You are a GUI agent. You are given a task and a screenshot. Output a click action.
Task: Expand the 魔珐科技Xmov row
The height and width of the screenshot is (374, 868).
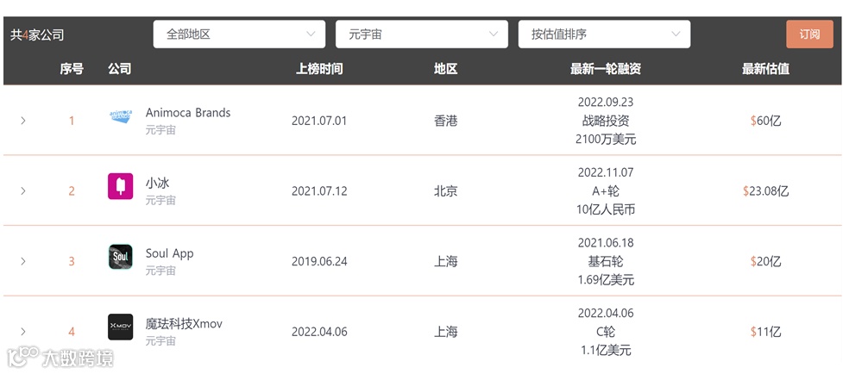coord(22,332)
